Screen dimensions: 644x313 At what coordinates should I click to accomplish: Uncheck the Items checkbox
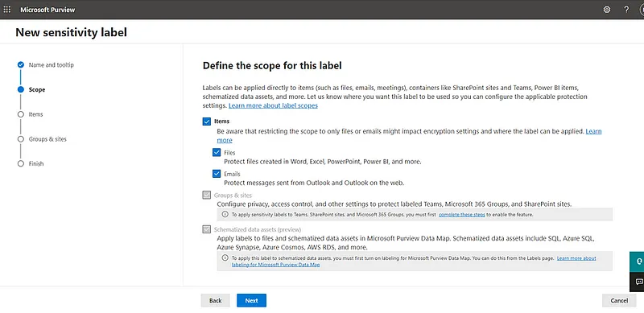207,121
